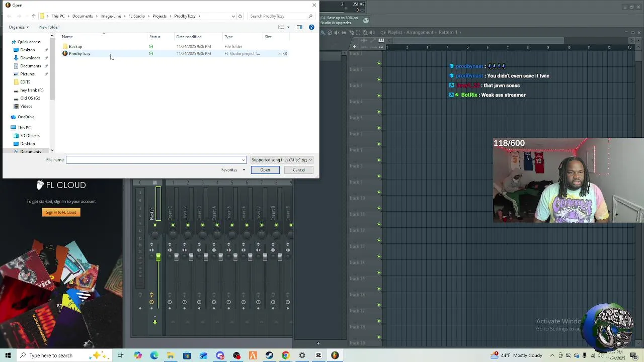Click the Insert 6 mixer volume fader
644x362 pixels.
[250, 257]
